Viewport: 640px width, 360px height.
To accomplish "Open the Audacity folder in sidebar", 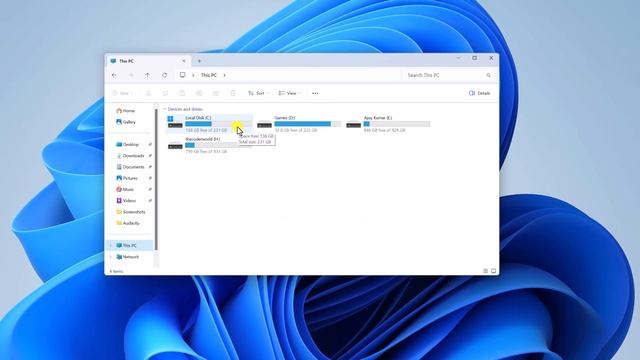I will pyautogui.click(x=128, y=223).
